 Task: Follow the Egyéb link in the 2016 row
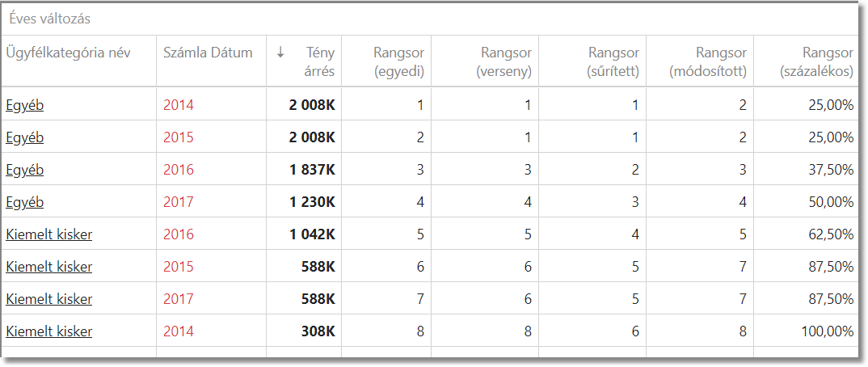tap(25, 170)
